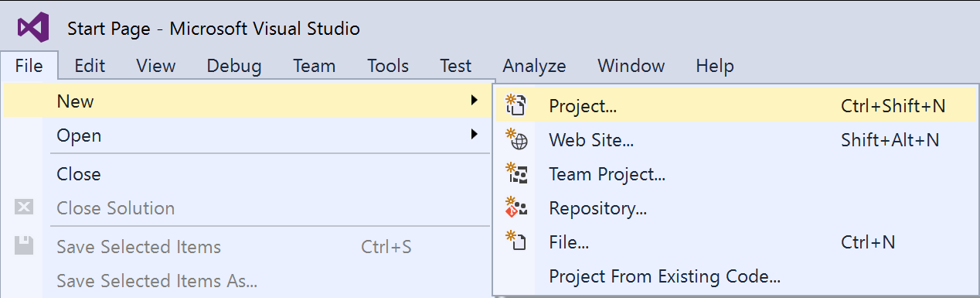980x298 pixels.
Task: Open the Team menu
Action: (x=315, y=66)
